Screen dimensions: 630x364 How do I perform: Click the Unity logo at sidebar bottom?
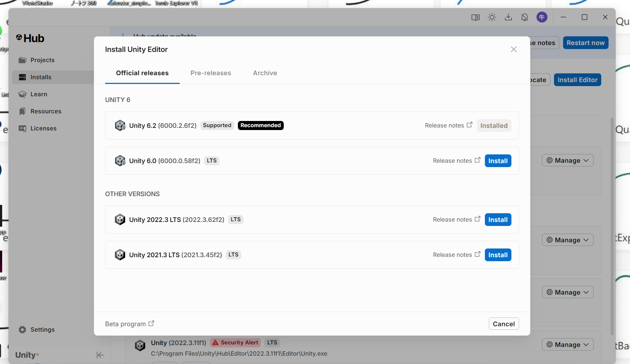click(x=27, y=355)
